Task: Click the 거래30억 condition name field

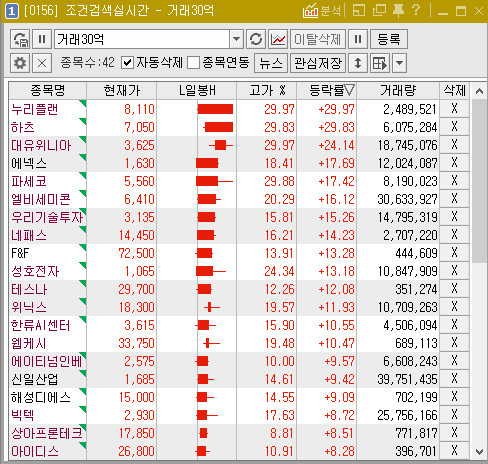Action: pos(142,39)
